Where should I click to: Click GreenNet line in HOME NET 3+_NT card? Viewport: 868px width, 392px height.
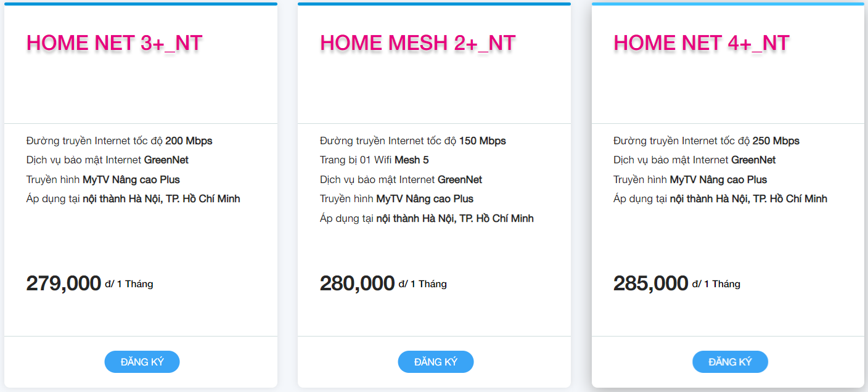click(107, 160)
